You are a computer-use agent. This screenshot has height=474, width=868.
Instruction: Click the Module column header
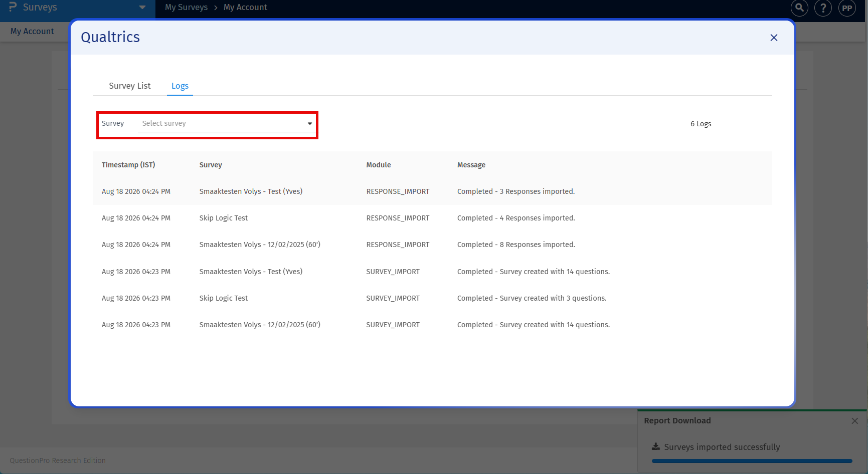click(379, 165)
